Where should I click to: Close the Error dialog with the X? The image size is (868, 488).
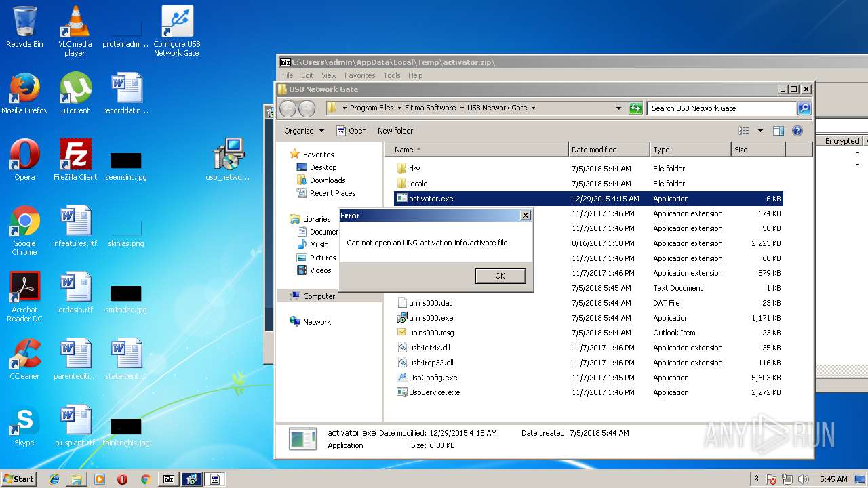tap(525, 216)
